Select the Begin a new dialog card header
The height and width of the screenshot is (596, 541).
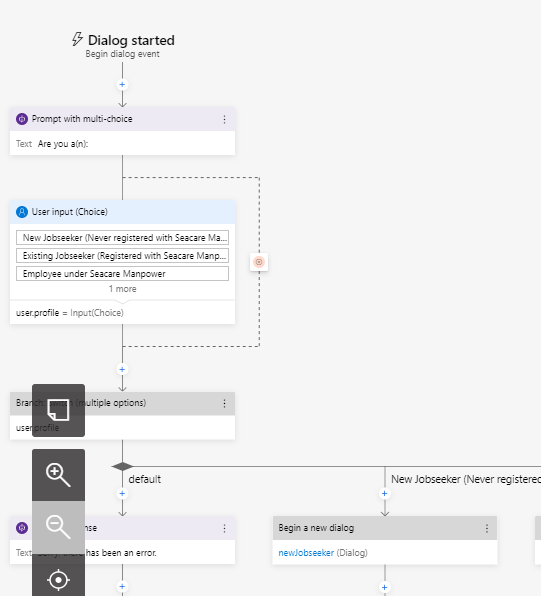(385, 528)
